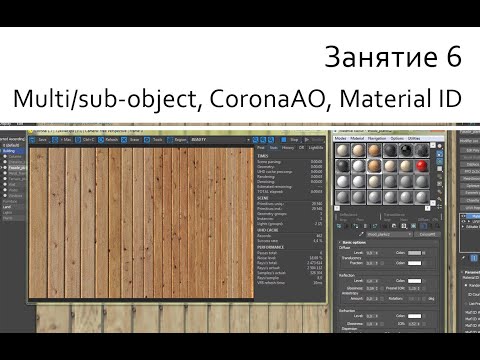The width and height of the screenshot is (480, 360).
Task: Open the wood_planks2 material name dropdown
Action: (389, 234)
